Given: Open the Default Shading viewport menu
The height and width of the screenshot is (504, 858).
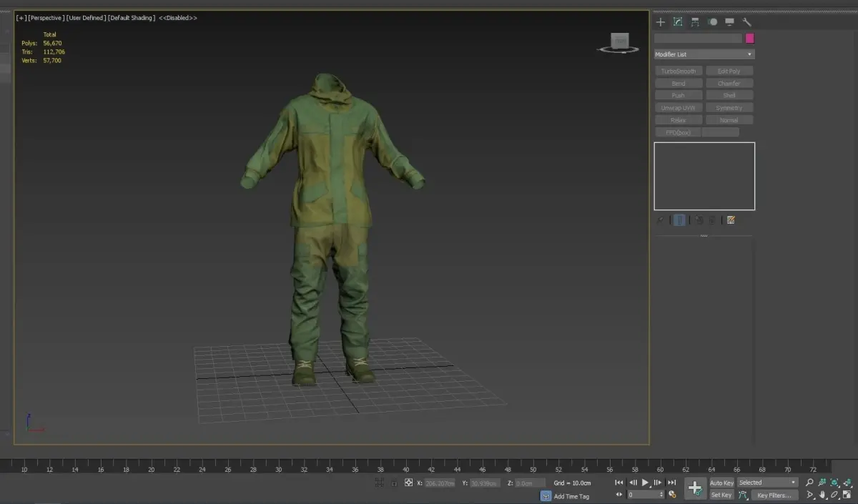Looking at the screenshot, I should tap(131, 18).
